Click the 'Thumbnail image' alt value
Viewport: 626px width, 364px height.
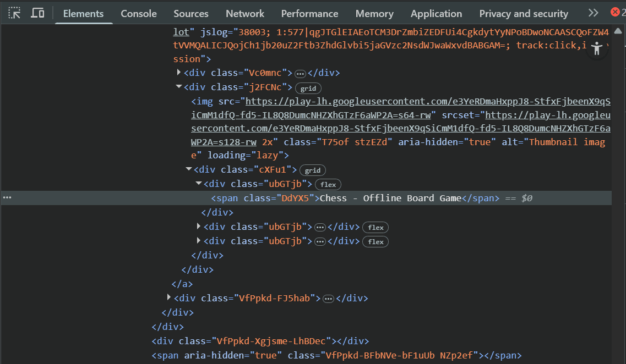[x=398, y=148]
